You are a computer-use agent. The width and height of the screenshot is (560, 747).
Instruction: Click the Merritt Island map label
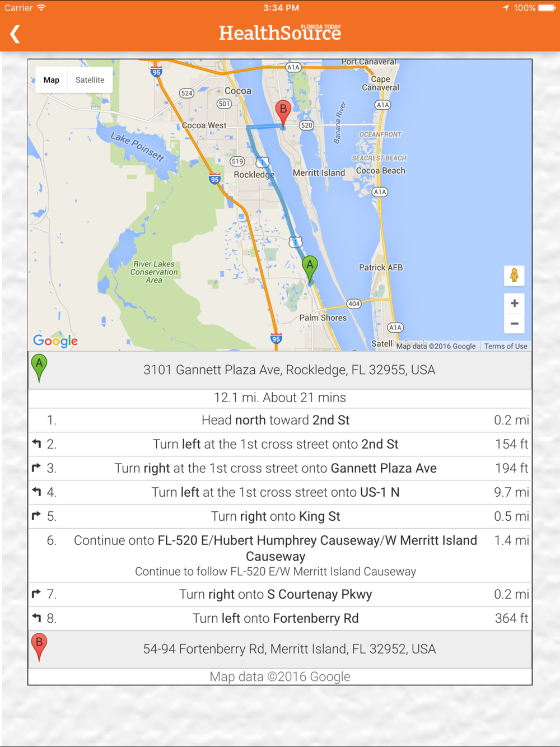pos(319,173)
